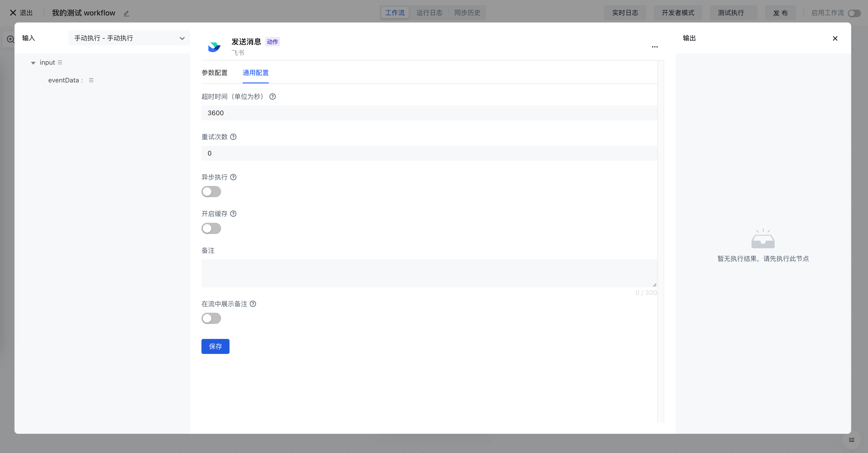
Task: Click help icon next to 在流中展示备注
Action: tap(253, 304)
